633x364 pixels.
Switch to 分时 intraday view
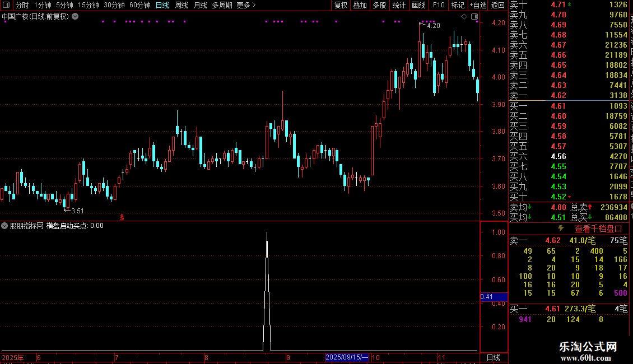pyautogui.click(x=22, y=5)
